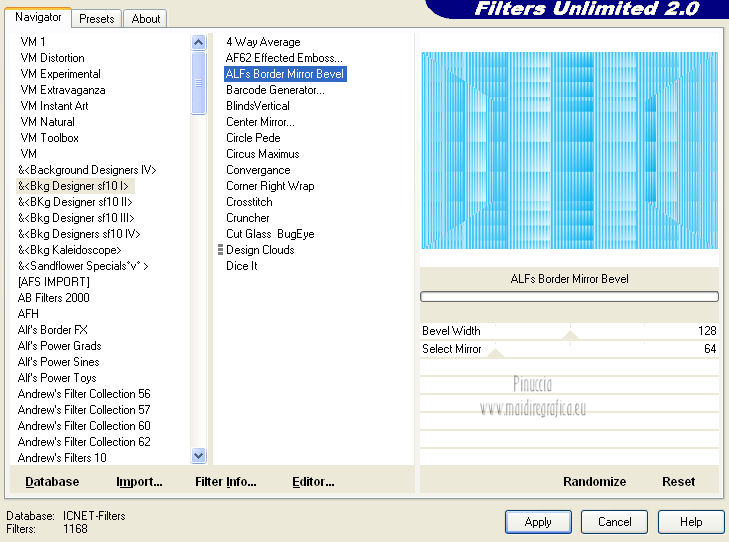Select &<Bkg Designers sf10 IV> category
Viewport: 729px width, 542px height.
[79, 234]
